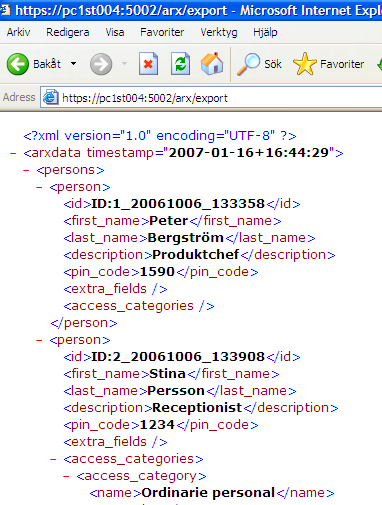
Task: Click the pin code value 1234
Action: point(157,425)
